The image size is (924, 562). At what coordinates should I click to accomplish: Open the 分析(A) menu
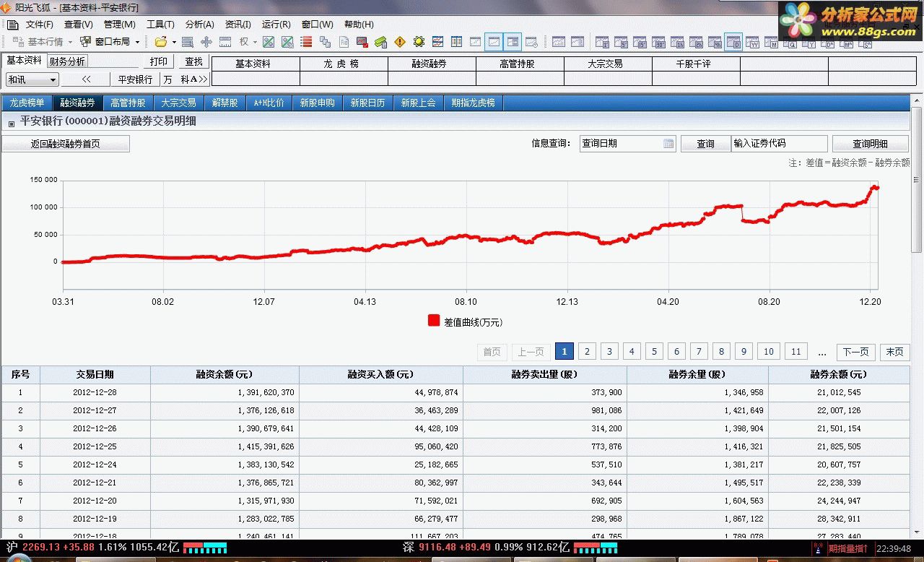(199, 24)
